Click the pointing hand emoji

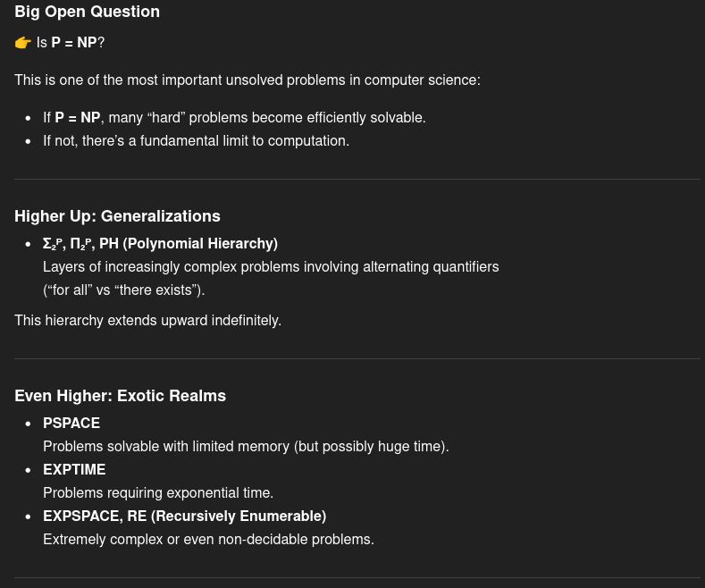23,43
